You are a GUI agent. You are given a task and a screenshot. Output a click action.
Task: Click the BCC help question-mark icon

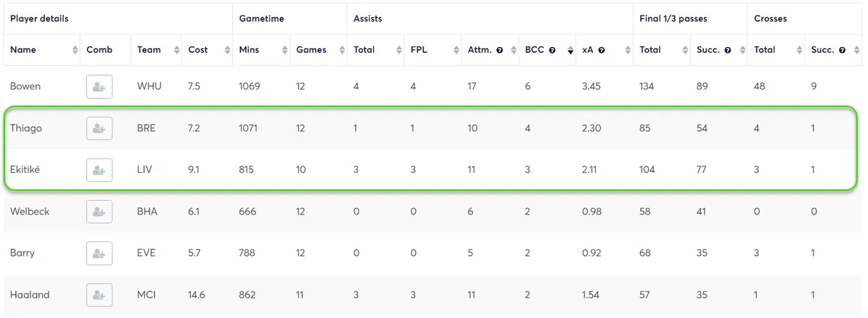click(553, 51)
